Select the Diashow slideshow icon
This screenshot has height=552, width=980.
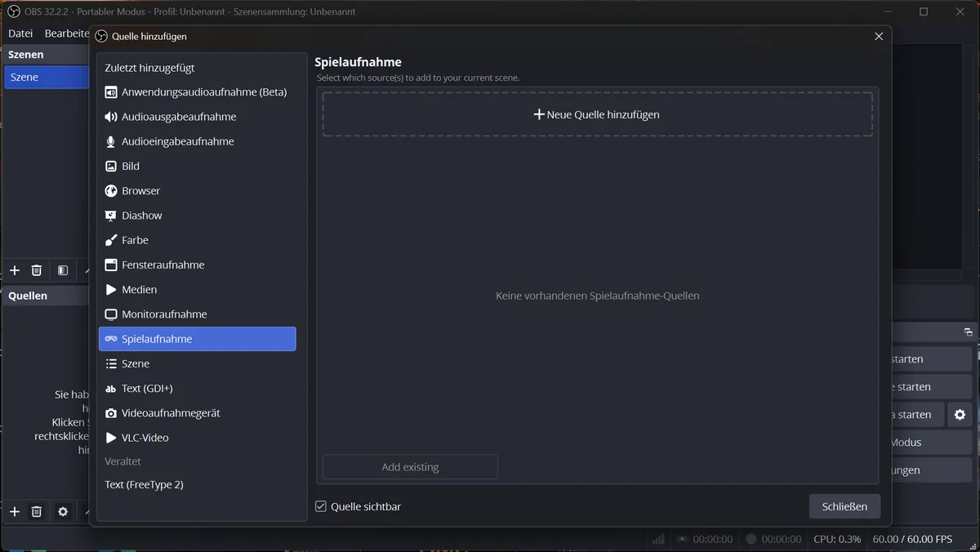coord(111,216)
